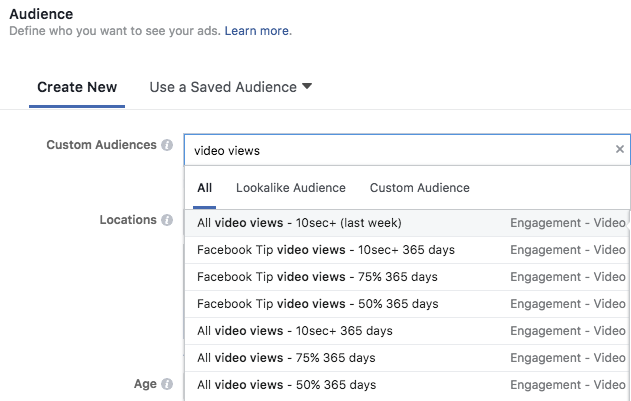Open the Use a Saved Audience dropdown

[x=230, y=87]
